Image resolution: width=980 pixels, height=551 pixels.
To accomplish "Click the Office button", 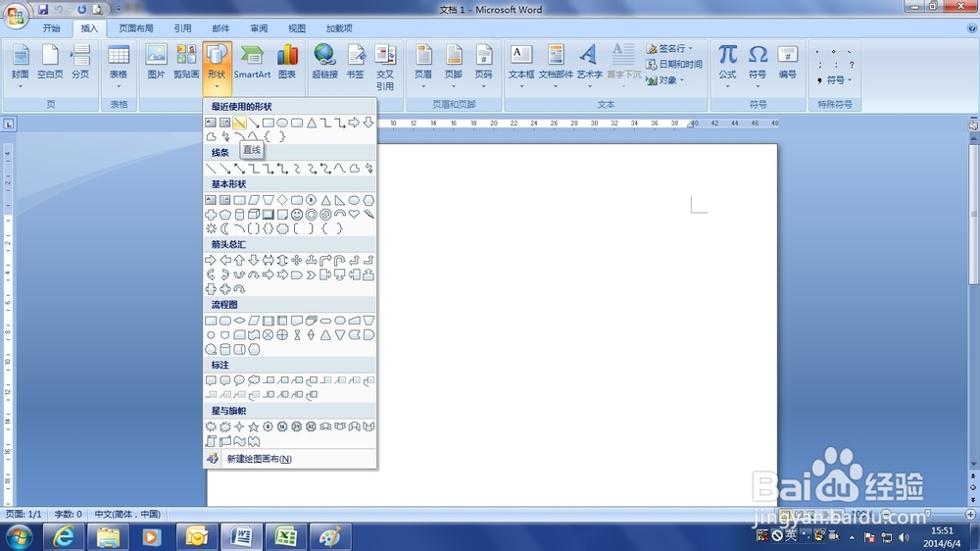I will coord(16,15).
